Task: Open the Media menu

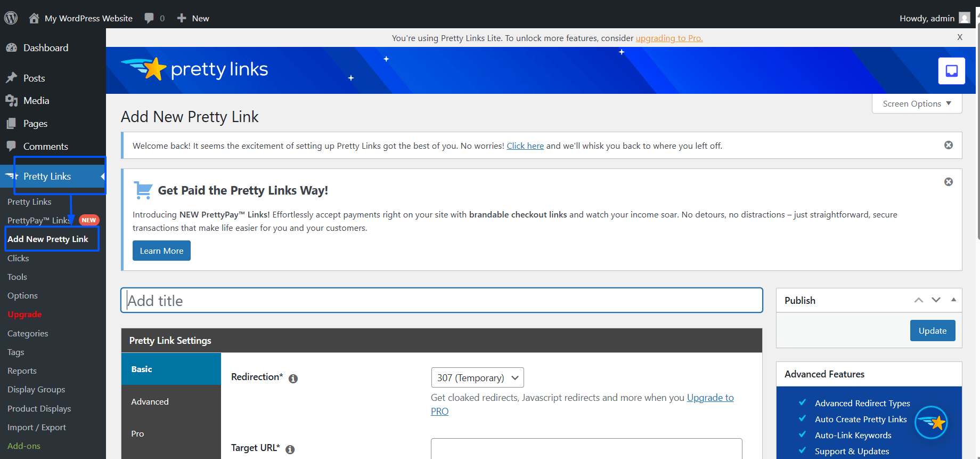Action: [x=36, y=100]
